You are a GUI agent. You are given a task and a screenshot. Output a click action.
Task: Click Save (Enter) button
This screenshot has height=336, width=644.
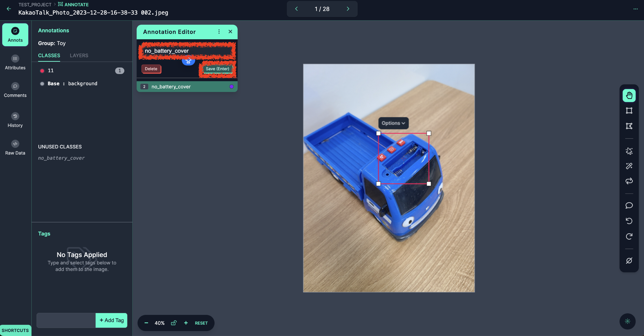(x=217, y=69)
